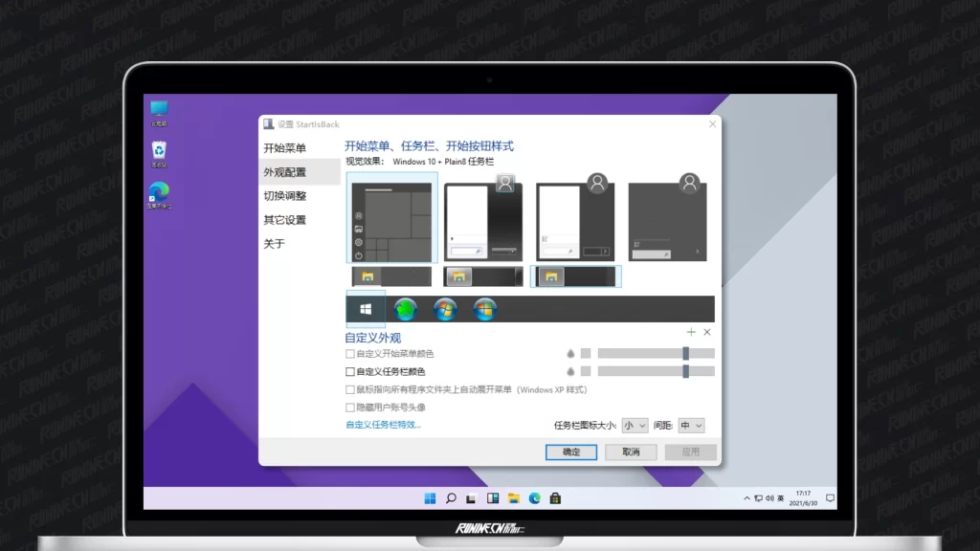This screenshot has width=980, height=551.
Task: Expand the system tray hidden icons chevron
Action: (x=746, y=498)
